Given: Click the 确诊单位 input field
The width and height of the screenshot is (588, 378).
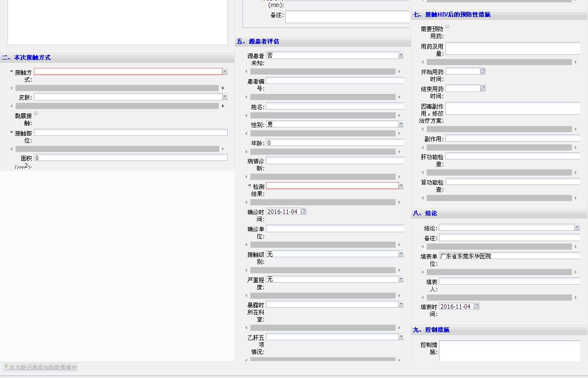Looking at the screenshot, I should 335,228.
